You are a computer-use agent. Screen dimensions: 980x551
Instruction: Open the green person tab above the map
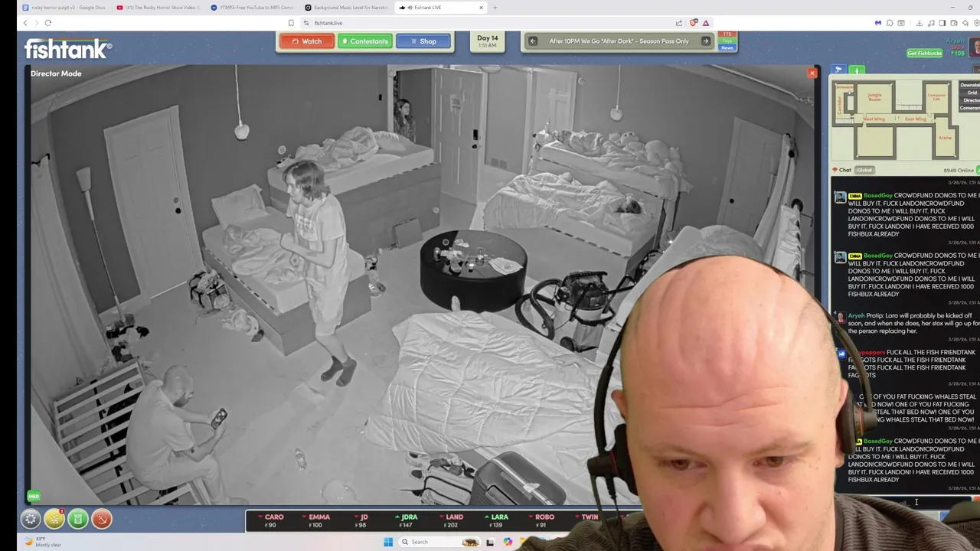click(857, 70)
